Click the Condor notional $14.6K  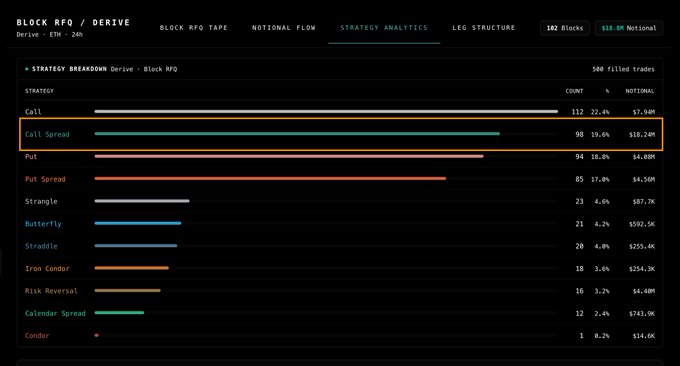(644, 336)
